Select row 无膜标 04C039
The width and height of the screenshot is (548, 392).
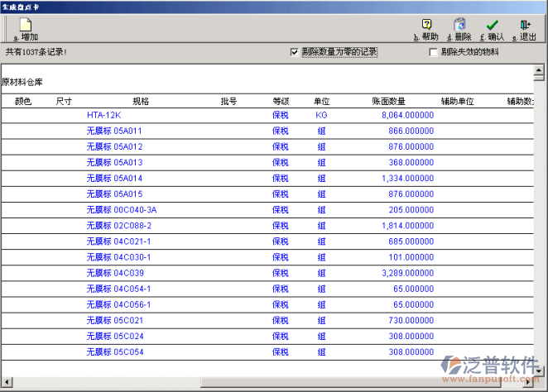[x=114, y=273]
